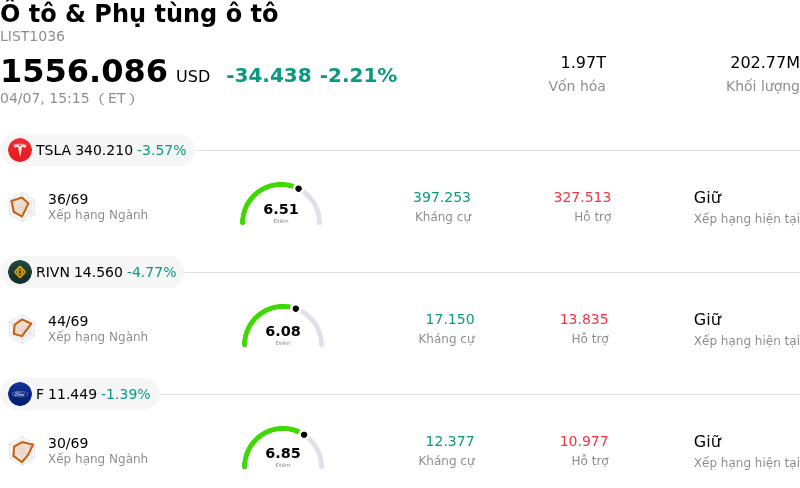Click TSLA industry rank hexagon icon
Image resolution: width=800 pixels, height=488 pixels.
point(21,207)
